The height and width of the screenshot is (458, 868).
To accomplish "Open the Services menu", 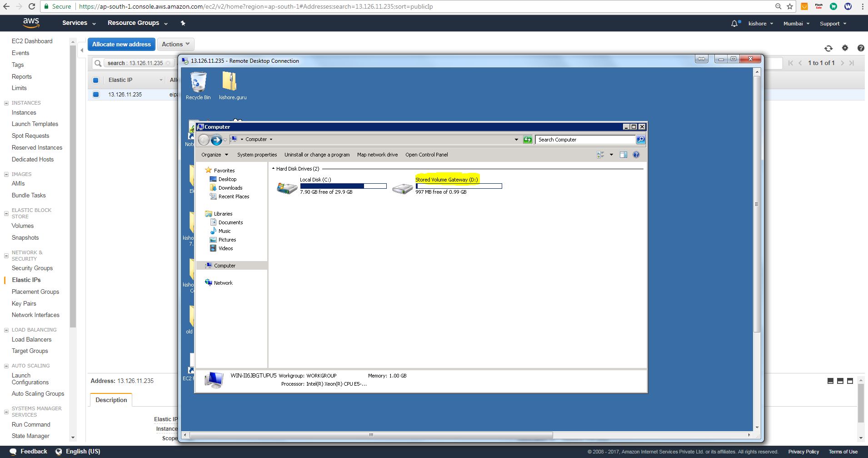I will pos(79,23).
